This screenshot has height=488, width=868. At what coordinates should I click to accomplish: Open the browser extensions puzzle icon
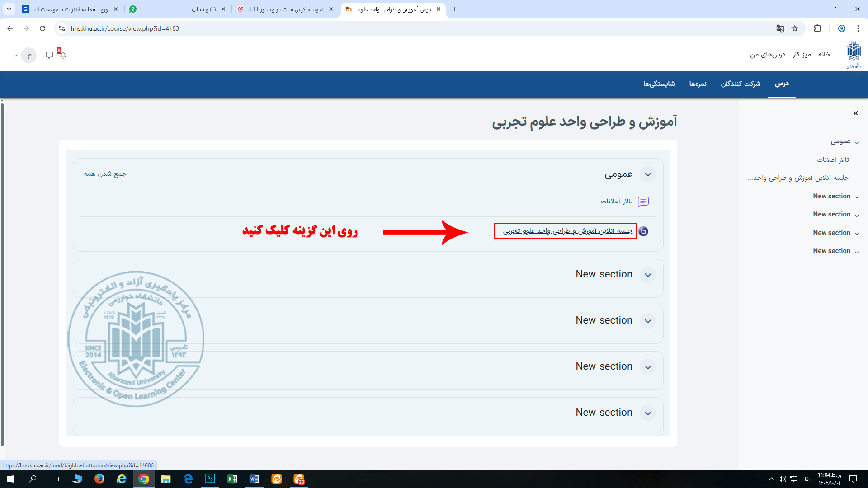coord(817,28)
